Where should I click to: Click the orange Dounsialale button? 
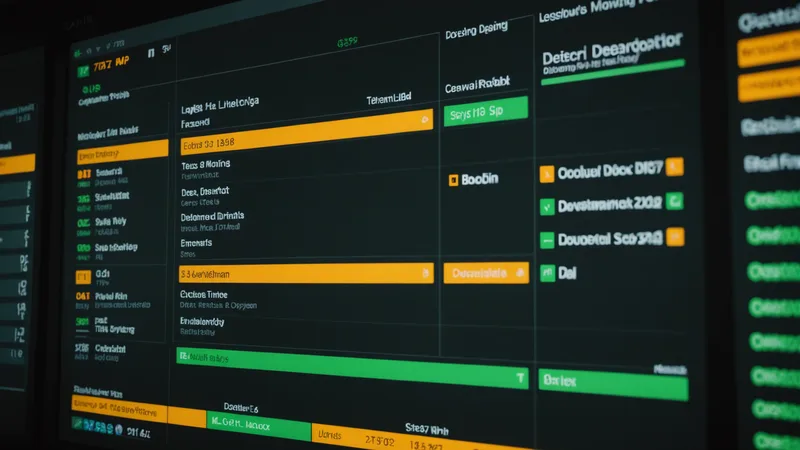(486, 273)
